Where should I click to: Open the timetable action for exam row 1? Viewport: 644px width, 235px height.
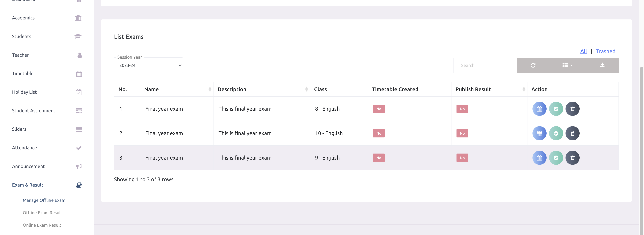pos(539,109)
